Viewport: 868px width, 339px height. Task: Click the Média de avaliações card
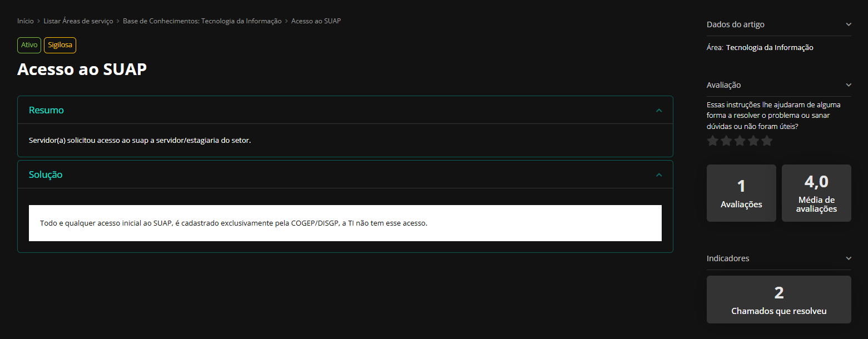[x=816, y=193]
